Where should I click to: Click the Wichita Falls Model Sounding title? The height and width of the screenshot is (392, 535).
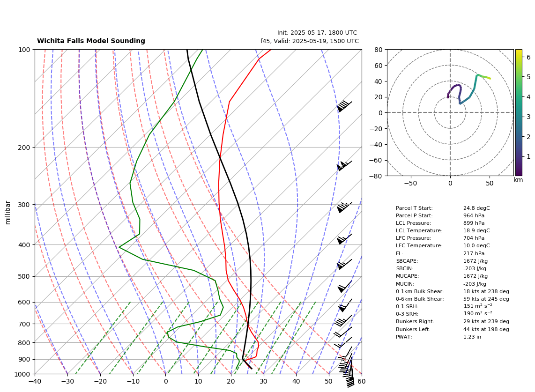pos(91,41)
